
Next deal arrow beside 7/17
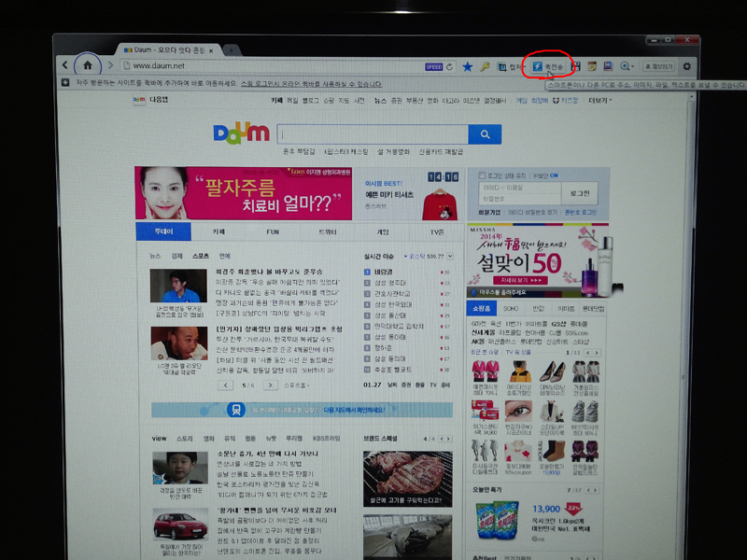pyautogui.click(x=595, y=490)
